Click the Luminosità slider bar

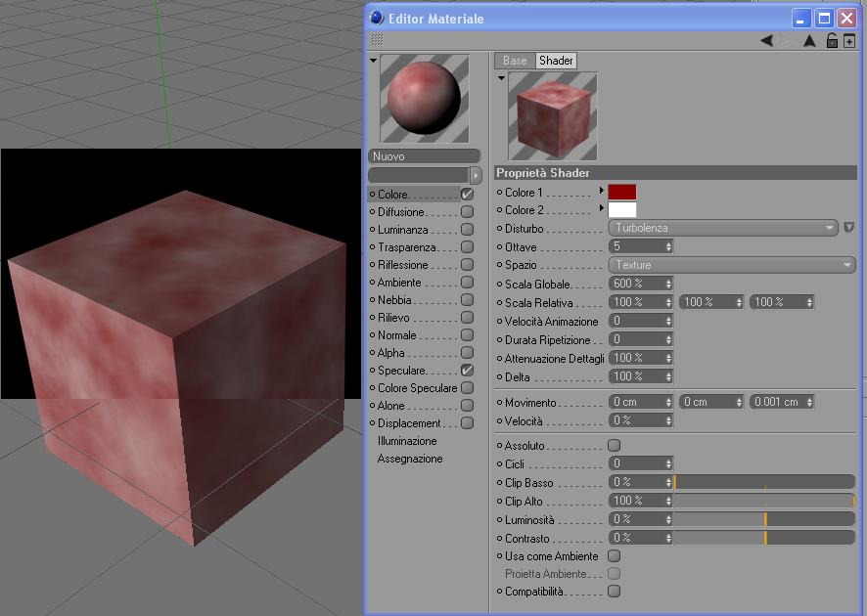coord(764,519)
